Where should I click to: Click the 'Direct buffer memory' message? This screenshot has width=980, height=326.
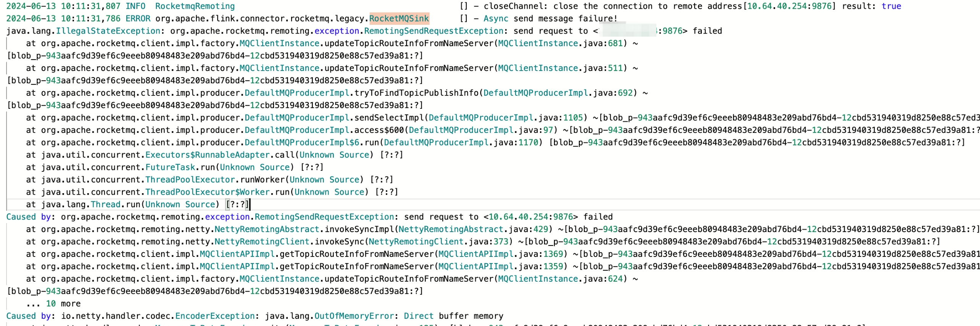[x=454, y=316]
